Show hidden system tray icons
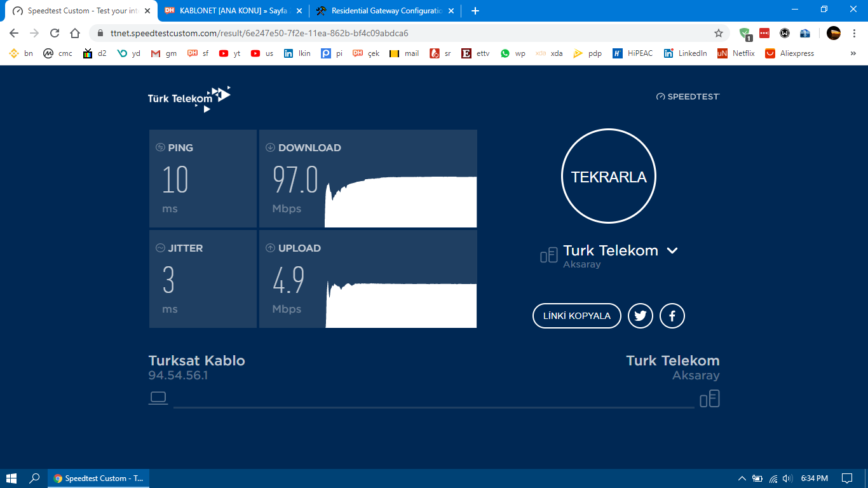The image size is (868, 488). point(742,478)
